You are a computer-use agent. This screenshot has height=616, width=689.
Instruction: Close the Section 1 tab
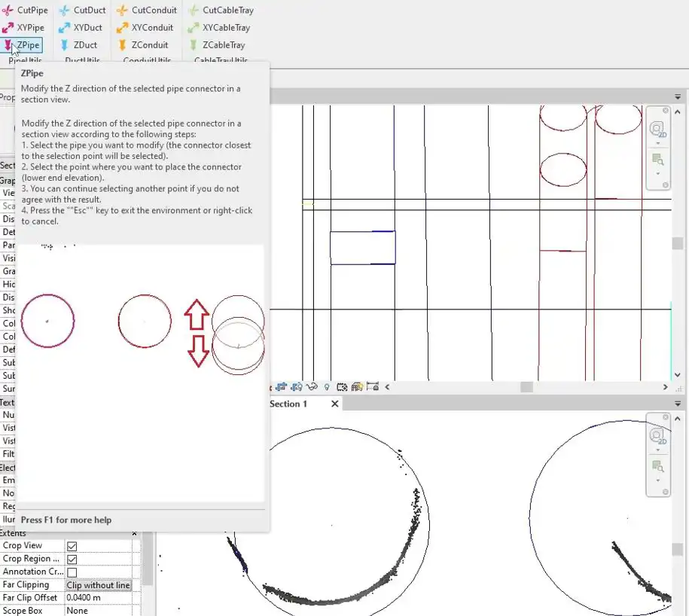click(335, 404)
